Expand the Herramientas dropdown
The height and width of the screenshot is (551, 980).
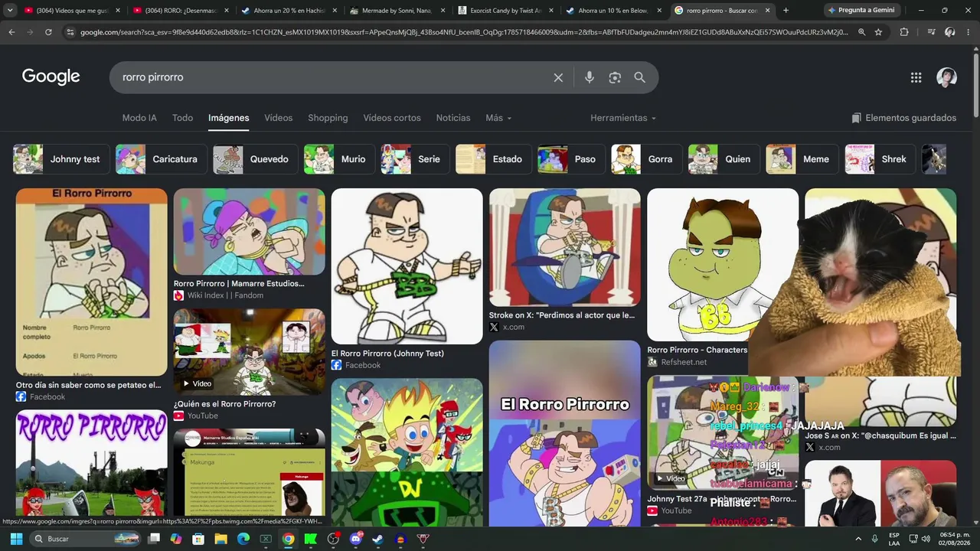[623, 118]
